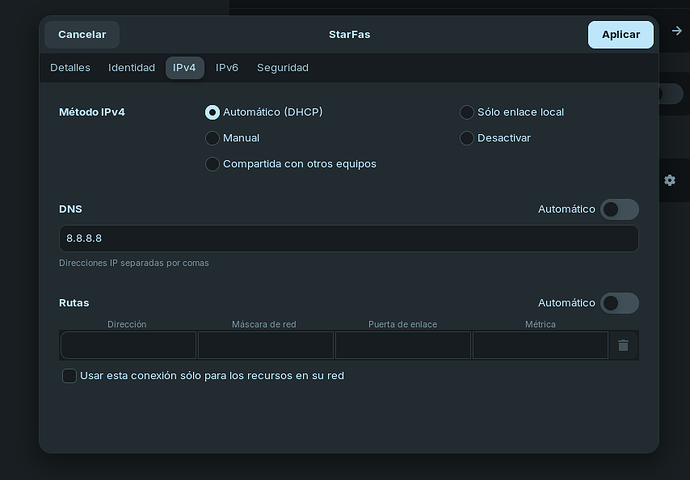Screen dimensions: 690x480
Task: Open the gear settings icon behind dialog
Action: (x=670, y=180)
